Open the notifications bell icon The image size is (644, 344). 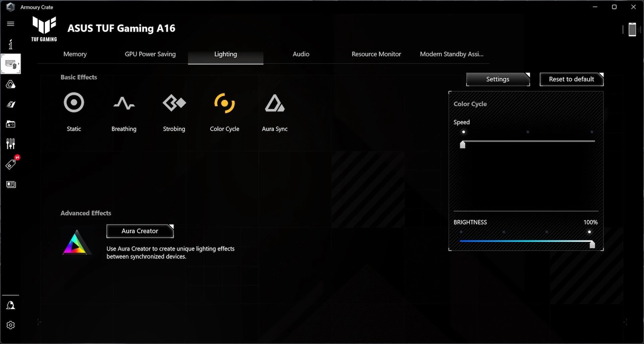pos(10,305)
